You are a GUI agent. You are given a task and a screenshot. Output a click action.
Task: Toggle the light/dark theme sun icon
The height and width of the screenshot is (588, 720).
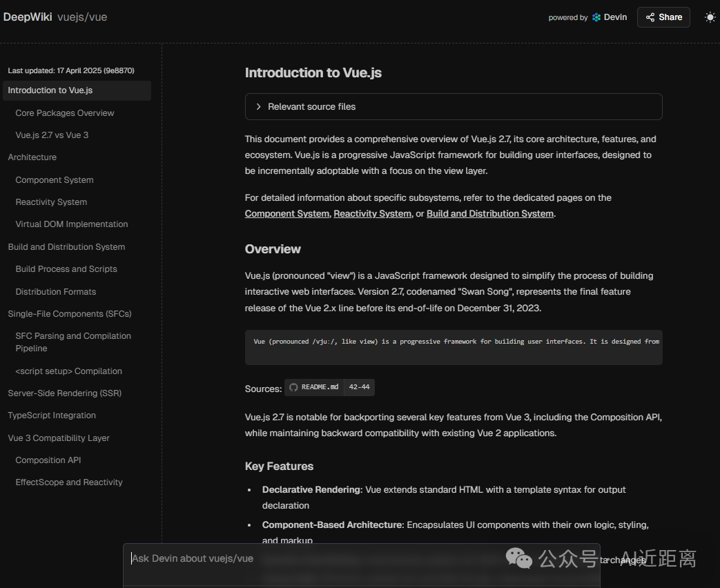[x=710, y=17]
